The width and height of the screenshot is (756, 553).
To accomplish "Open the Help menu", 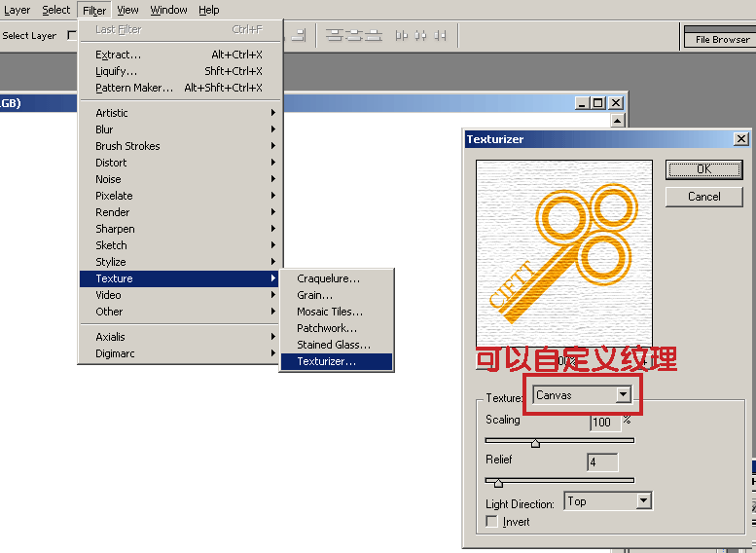I will point(209,10).
